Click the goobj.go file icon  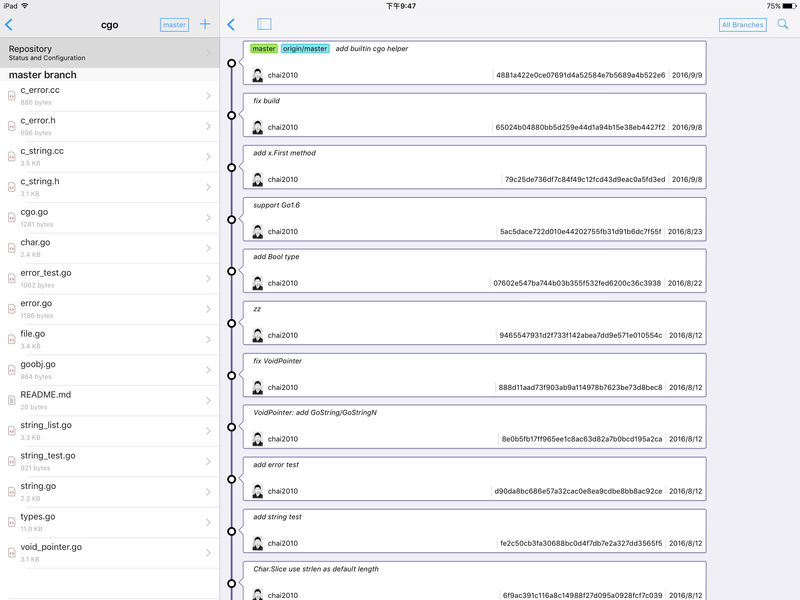(x=11, y=370)
